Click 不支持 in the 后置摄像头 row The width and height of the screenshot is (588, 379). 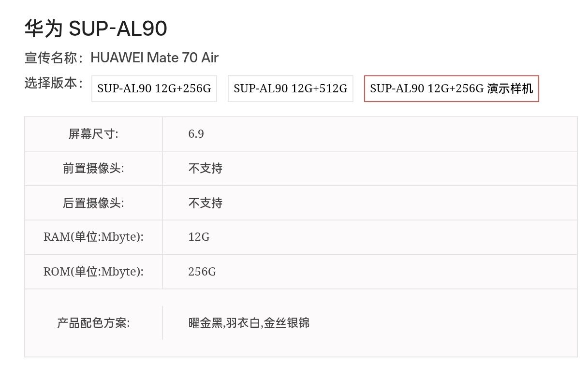coord(206,203)
